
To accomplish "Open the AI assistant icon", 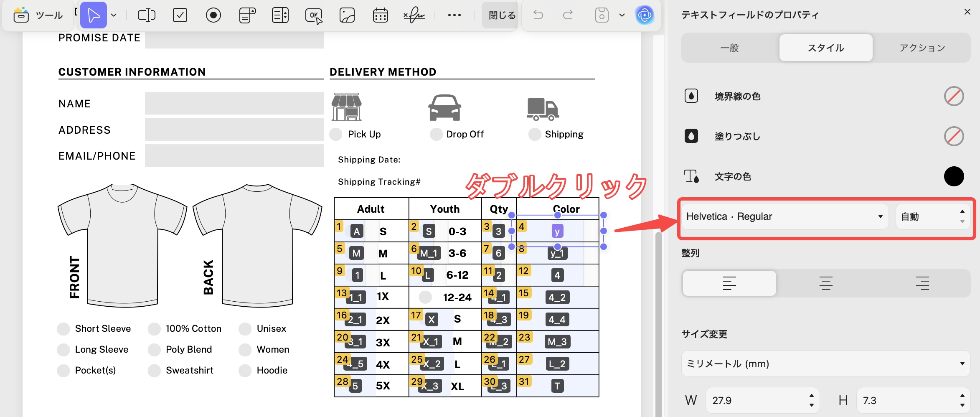I will 645,15.
